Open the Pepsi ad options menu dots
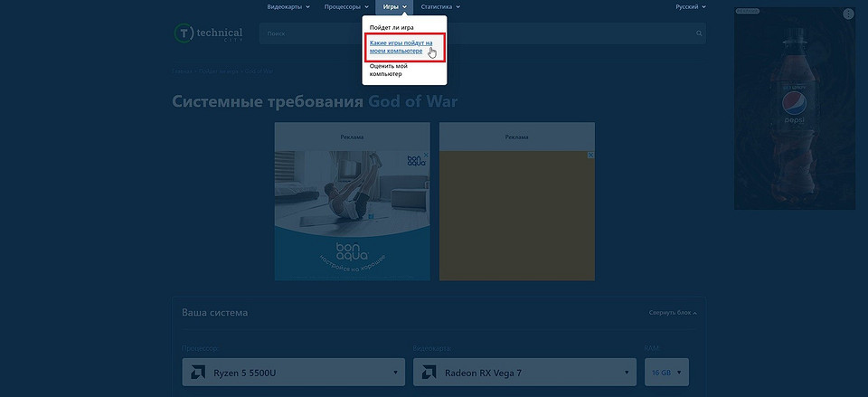Screen dimensions: 868x397 [x=848, y=14]
